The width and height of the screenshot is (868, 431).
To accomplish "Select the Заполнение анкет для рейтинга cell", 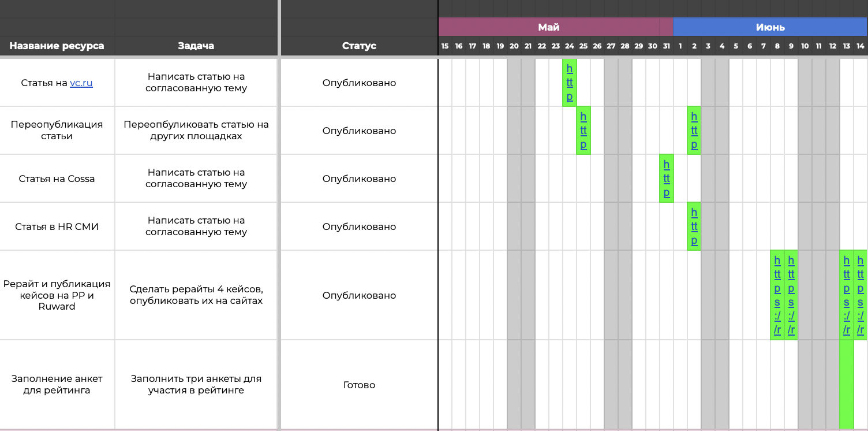I will (57, 385).
